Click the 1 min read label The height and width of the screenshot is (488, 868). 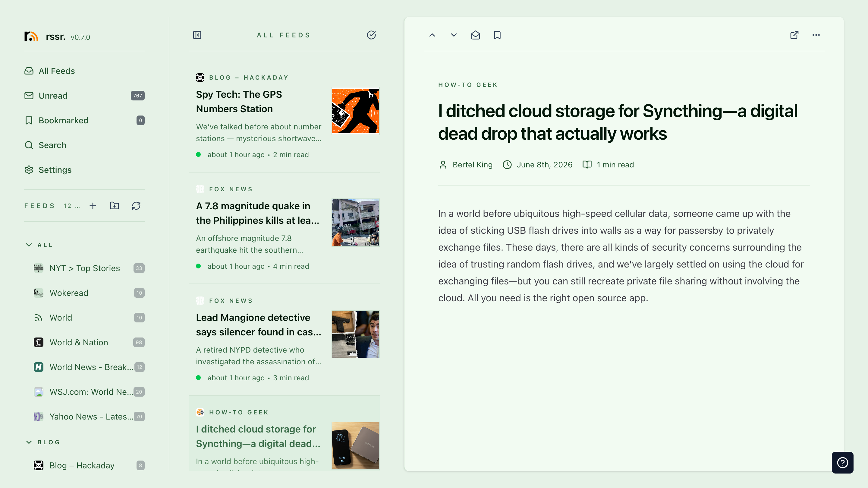pos(615,165)
